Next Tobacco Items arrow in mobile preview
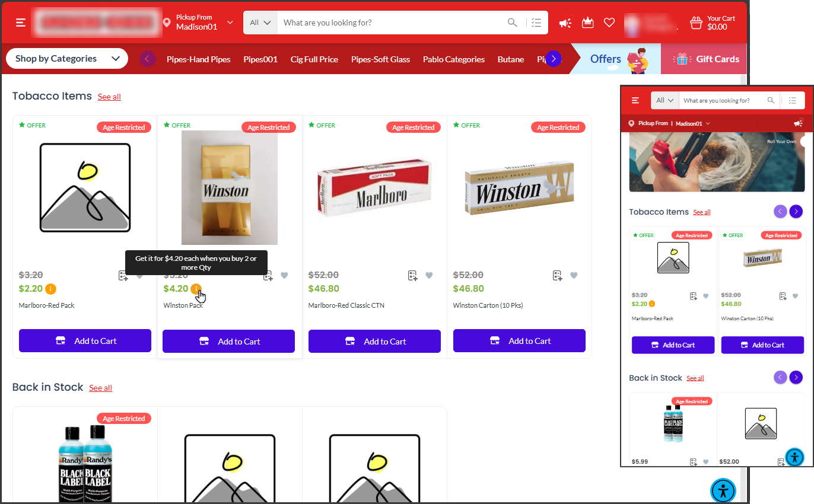The image size is (814, 504). 796,211
